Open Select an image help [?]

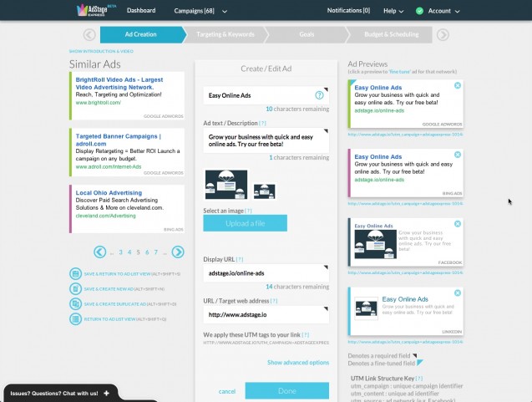point(248,211)
